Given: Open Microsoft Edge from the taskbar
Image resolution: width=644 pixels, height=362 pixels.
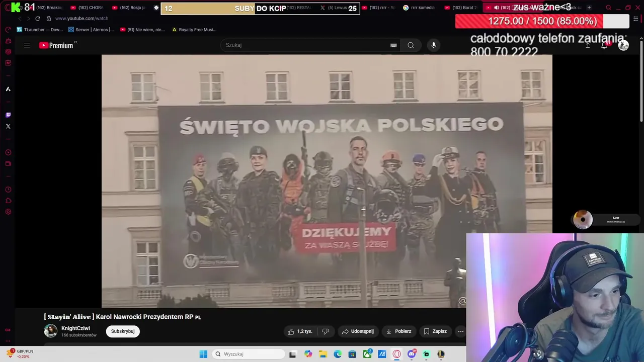Looking at the screenshot, I should [x=338, y=354].
